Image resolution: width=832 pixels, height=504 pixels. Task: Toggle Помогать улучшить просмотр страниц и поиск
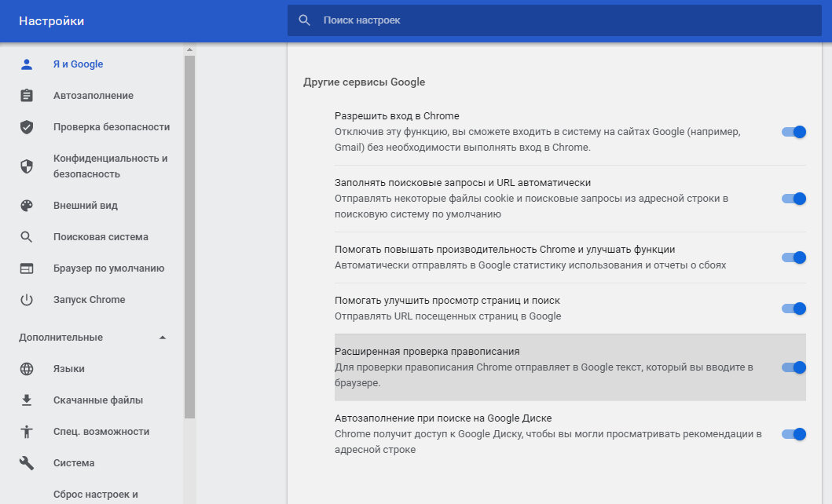click(794, 309)
